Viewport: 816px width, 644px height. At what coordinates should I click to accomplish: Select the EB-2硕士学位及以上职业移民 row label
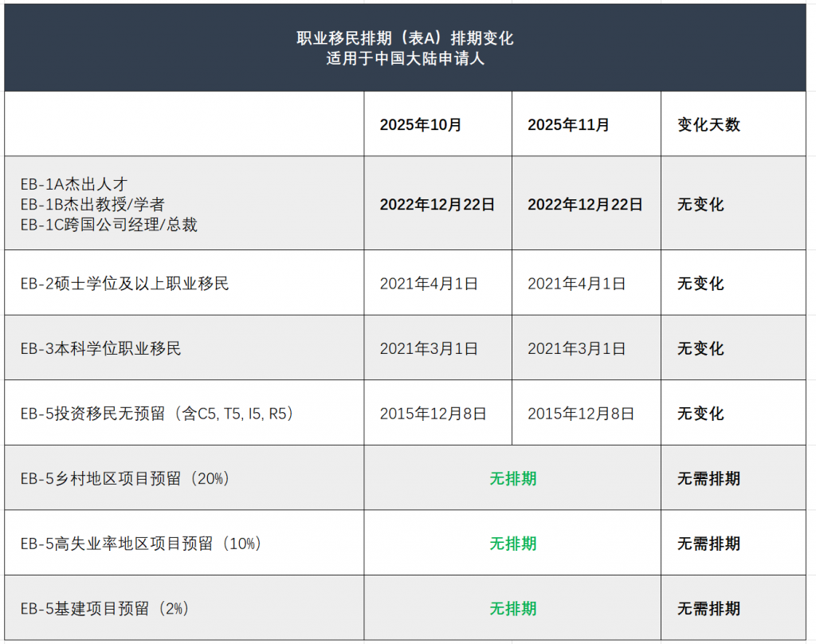(x=124, y=284)
